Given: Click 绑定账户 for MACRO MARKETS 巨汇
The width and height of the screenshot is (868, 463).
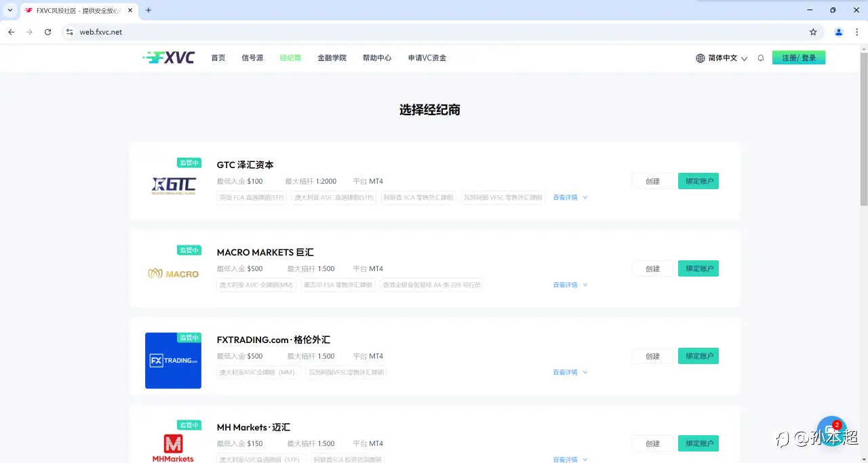Looking at the screenshot, I should click(698, 268).
